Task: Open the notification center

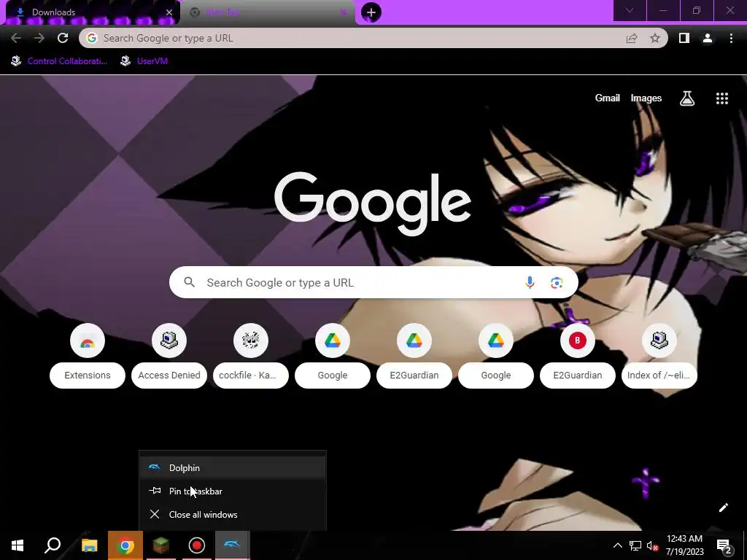Action: tap(724, 546)
